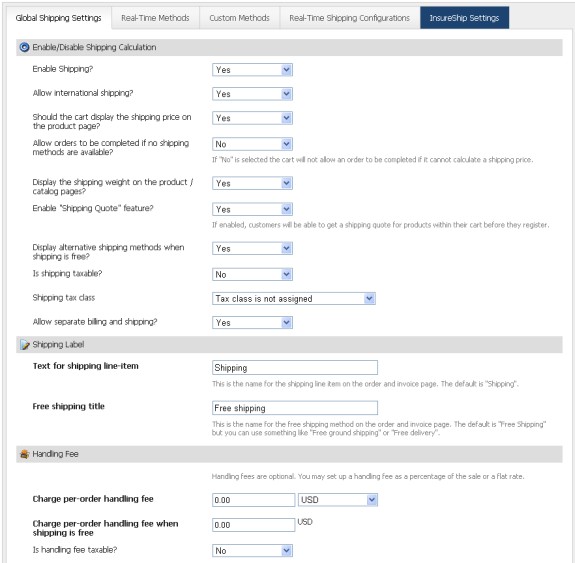The width and height of the screenshot is (575, 563).
Task: Click handling fee when shipping is free field
Action: [x=253, y=525]
